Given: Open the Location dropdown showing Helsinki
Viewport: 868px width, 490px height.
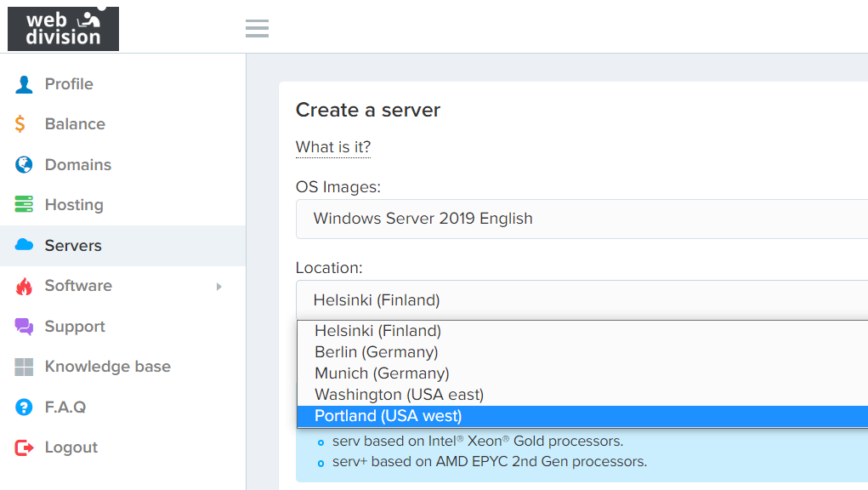Looking at the screenshot, I should (x=581, y=299).
